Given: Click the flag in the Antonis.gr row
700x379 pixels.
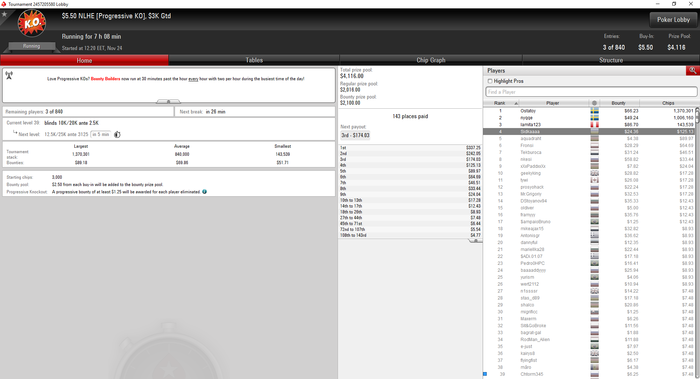Looking at the screenshot, I should [594, 236].
